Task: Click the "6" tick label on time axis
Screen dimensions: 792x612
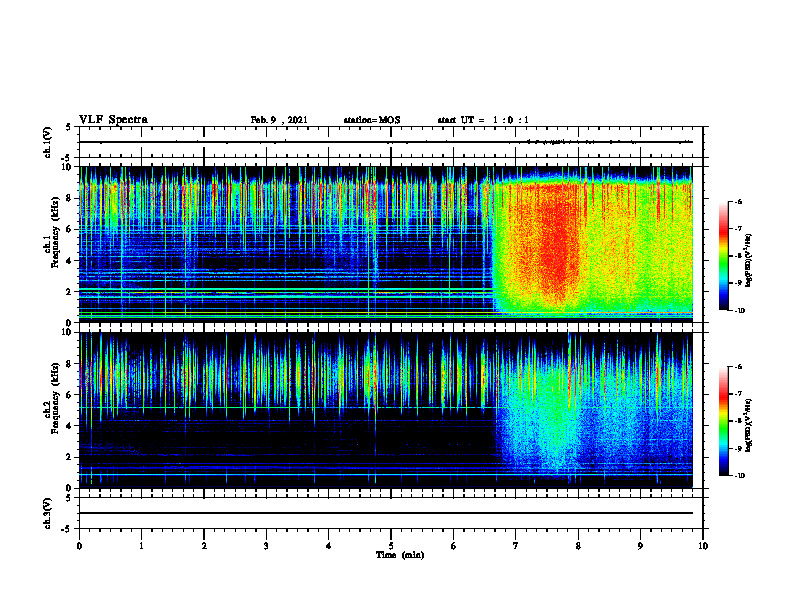Action: click(454, 546)
